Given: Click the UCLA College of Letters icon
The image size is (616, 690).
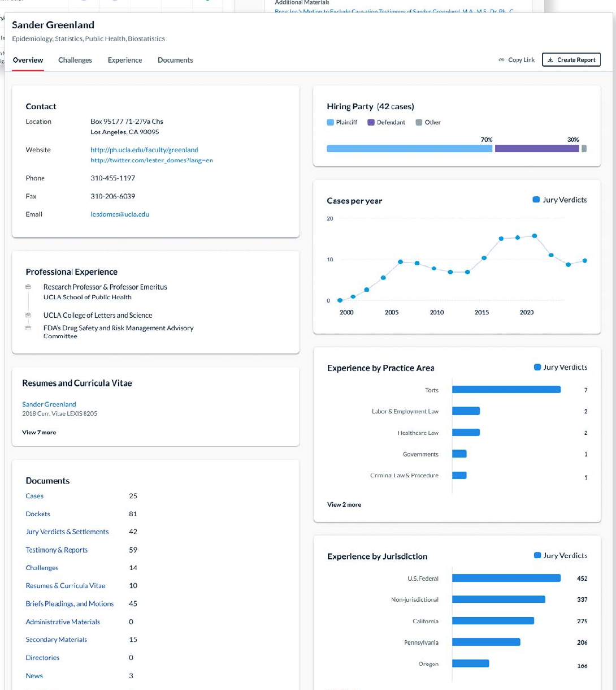Looking at the screenshot, I should click(28, 316).
